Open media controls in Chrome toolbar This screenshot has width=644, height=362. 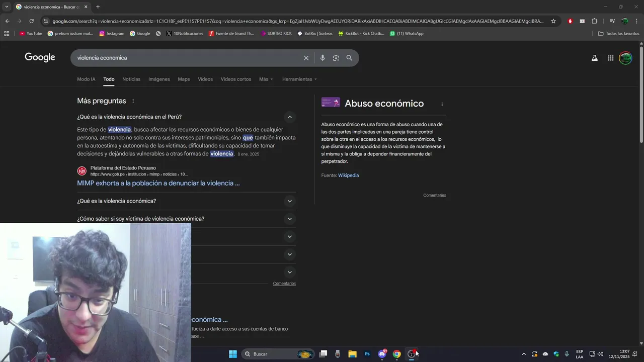pos(612,21)
